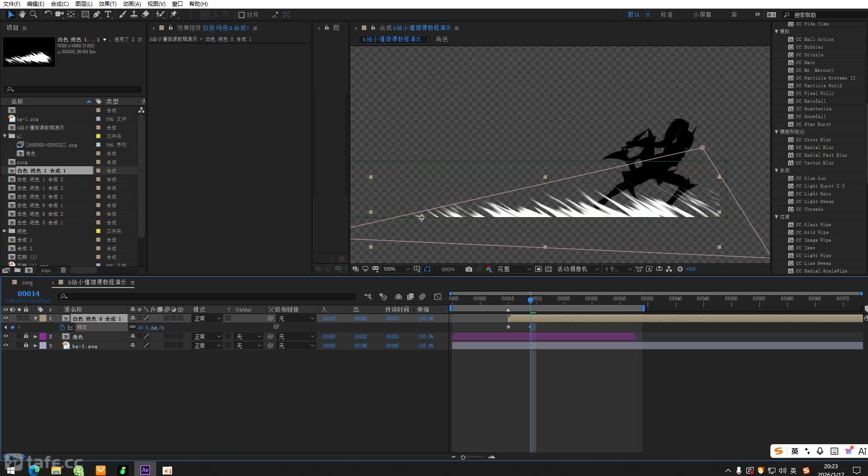868x476 pixels.
Task: Expand the 纯色 folder in project panel
Action: 5,231
